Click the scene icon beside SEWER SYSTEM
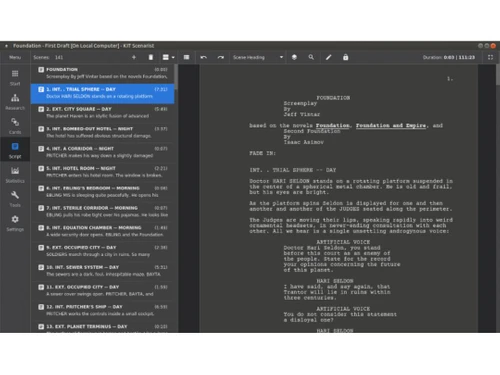This screenshot has width=500, height=375. (41, 267)
